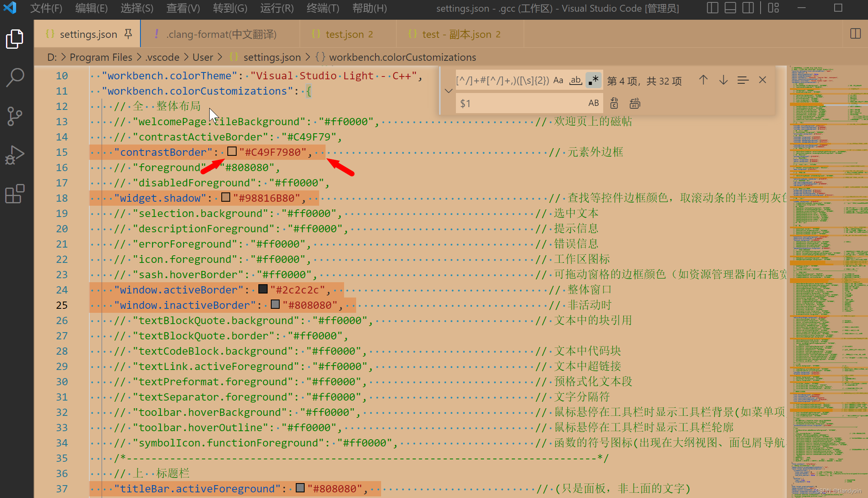Image resolution: width=868 pixels, height=498 pixels.
Task: Open the 终端(T) menu
Action: (x=323, y=8)
